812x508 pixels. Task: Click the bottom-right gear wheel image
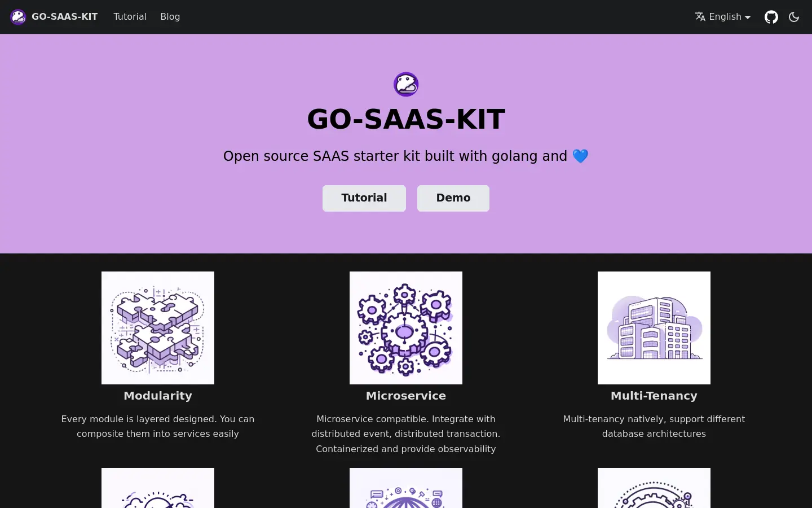tap(654, 488)
